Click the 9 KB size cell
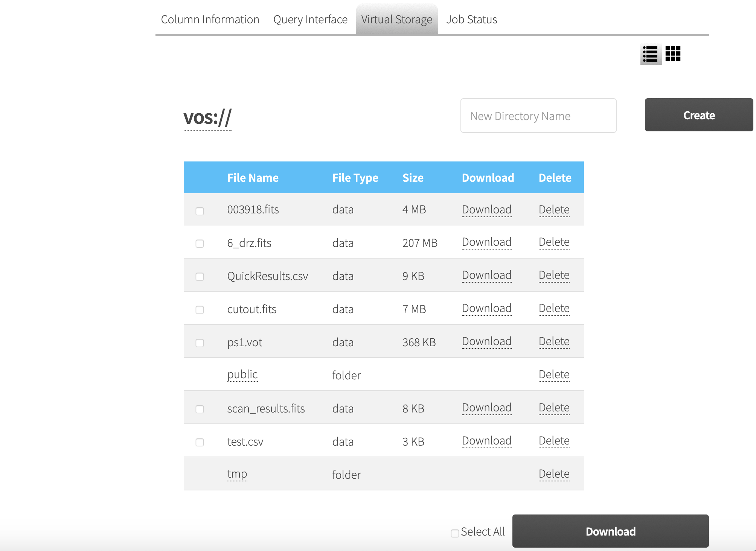Screen dimensions: 756x551 (x=413, y=276)
